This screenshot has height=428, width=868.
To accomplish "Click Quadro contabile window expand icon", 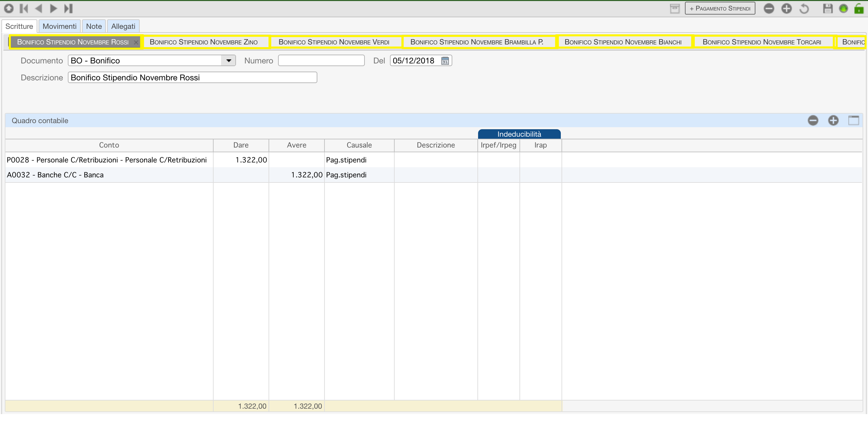I will tap(854, 120).
